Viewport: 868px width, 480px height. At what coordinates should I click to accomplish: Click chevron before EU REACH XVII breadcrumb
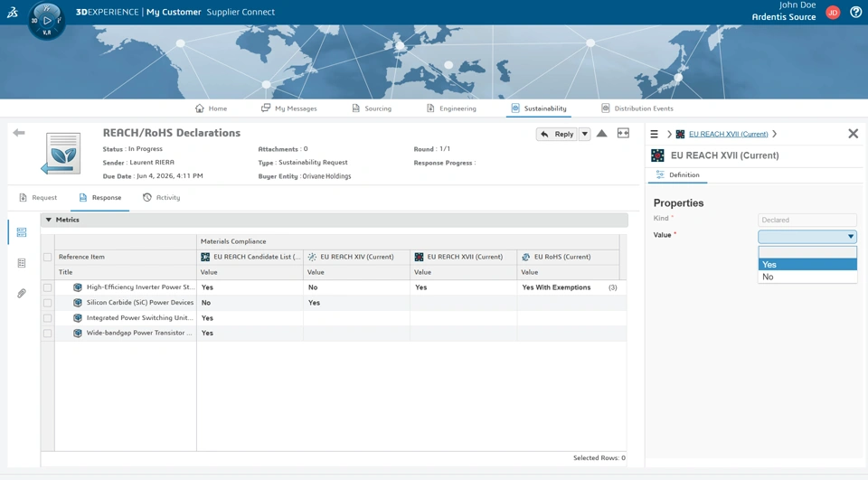point(669,134)
